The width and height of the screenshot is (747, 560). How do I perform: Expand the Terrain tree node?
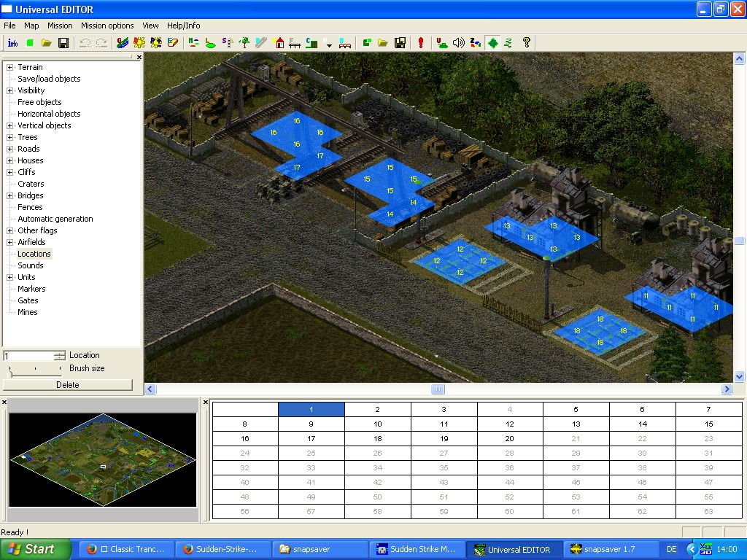click(9, 67)
